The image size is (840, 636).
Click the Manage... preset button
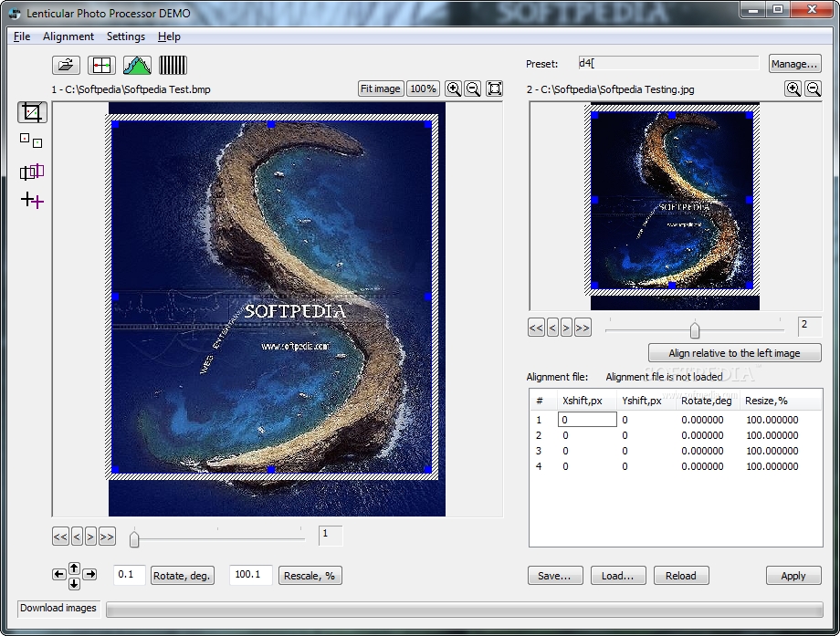pyautogui.click(x=795, y=64)
